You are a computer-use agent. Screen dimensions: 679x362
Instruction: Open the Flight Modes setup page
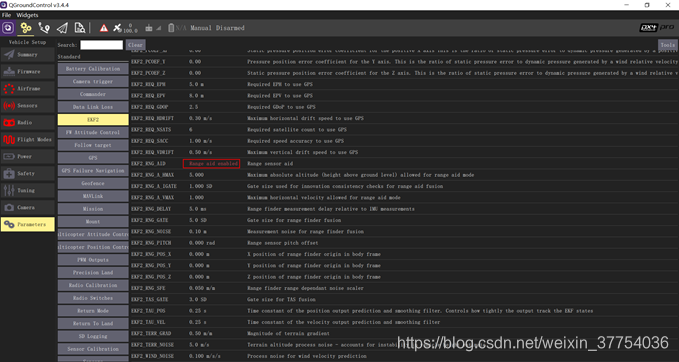[28, 139]
